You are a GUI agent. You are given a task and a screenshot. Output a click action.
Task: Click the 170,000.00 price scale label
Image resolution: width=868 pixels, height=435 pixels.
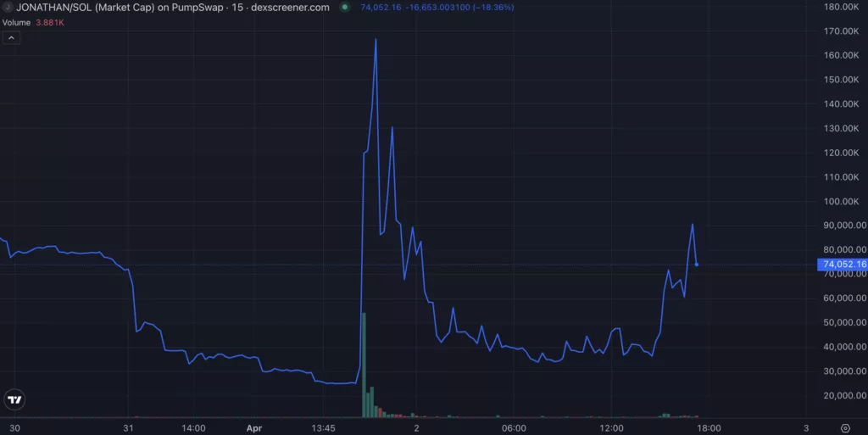point(842,31)
